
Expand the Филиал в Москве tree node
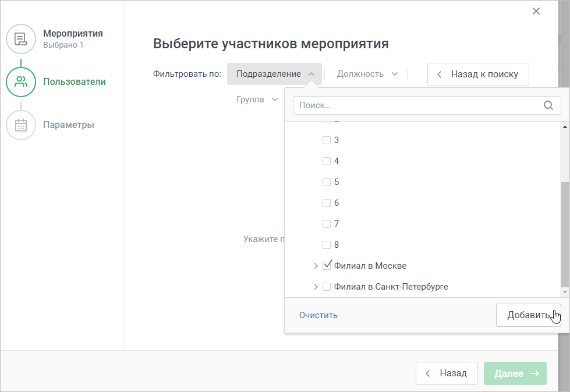click(x=316, y=266)
